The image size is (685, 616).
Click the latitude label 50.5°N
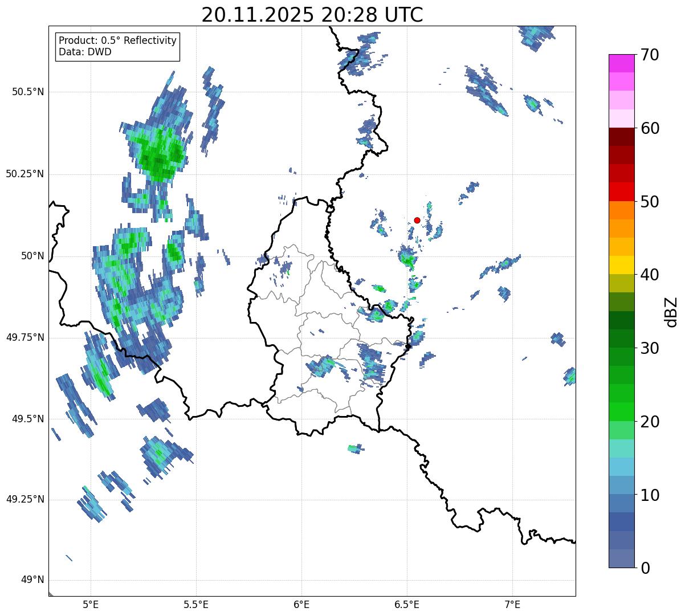28,92
